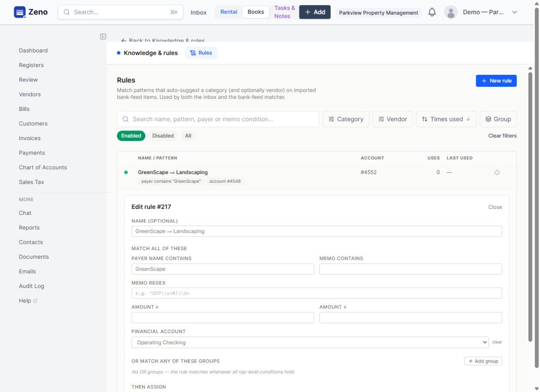Focus the global search box
Screen dimensions: 540x392
coord(121,12)
